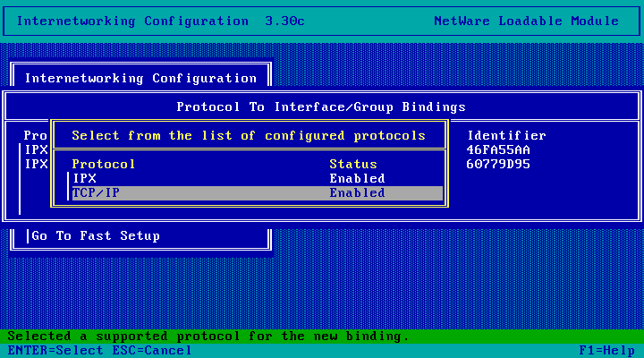Click the second IPX binding row behind the dialog

click(36, 164)
